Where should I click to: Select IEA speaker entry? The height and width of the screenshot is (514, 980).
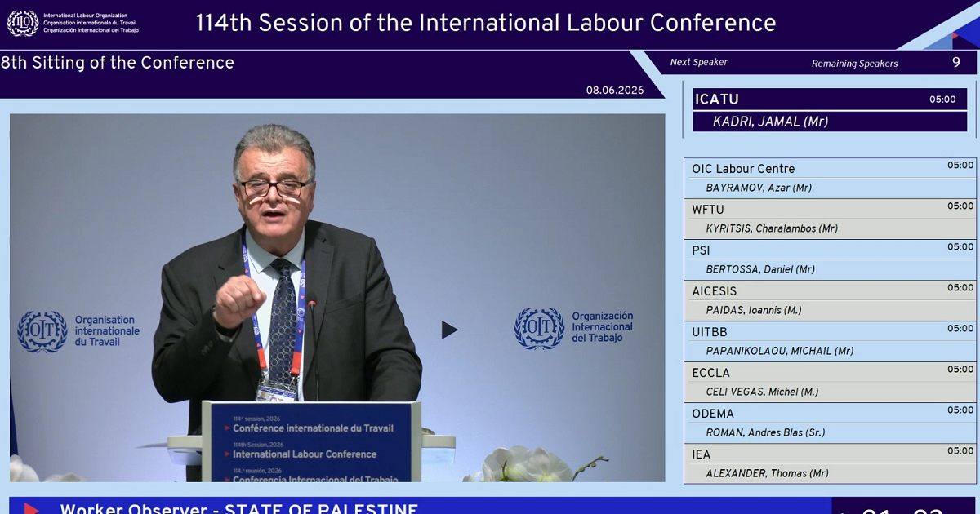[x=830, y=463]
